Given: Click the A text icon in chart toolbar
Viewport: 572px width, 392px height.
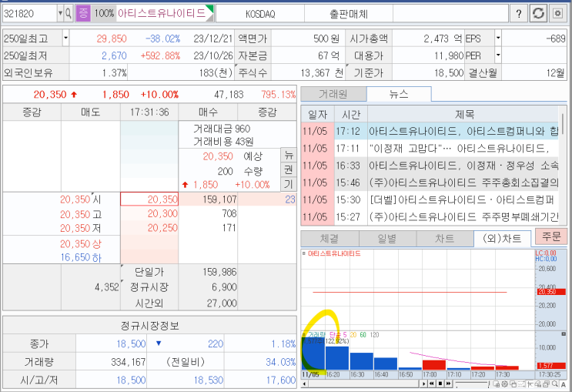Looking at the screenshot, I should click(564, 384).
